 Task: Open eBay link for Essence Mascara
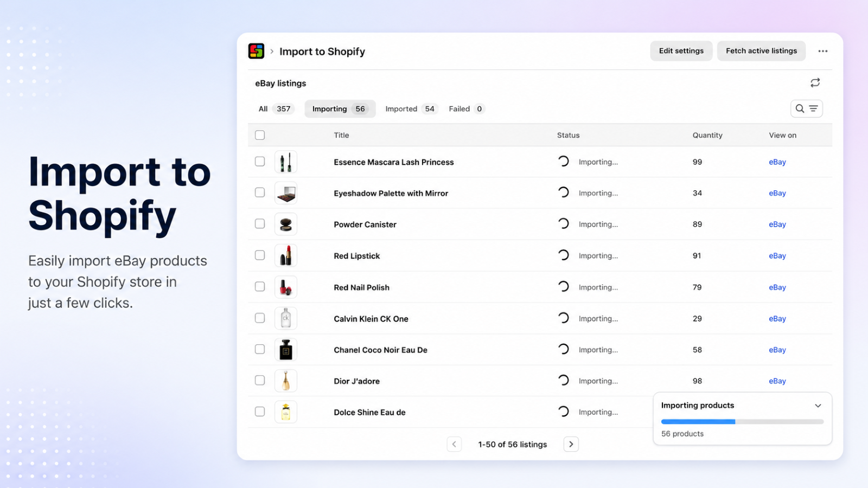(777, 162)
